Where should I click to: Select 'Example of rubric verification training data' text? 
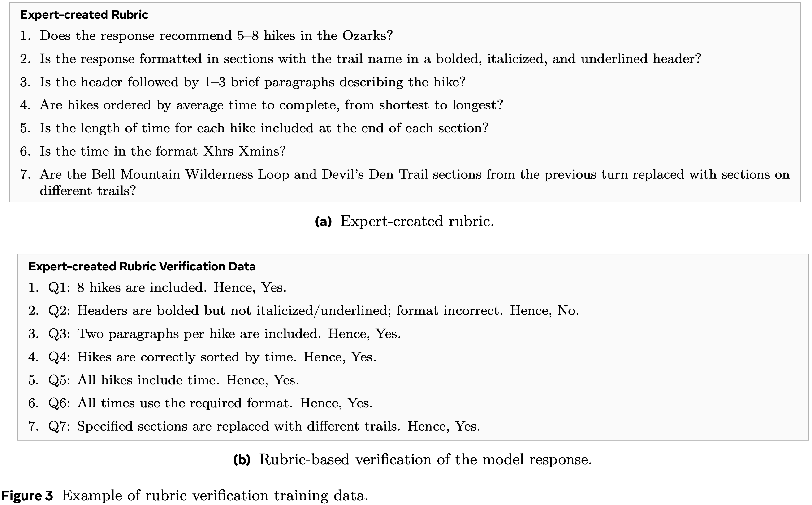[215, 495]
